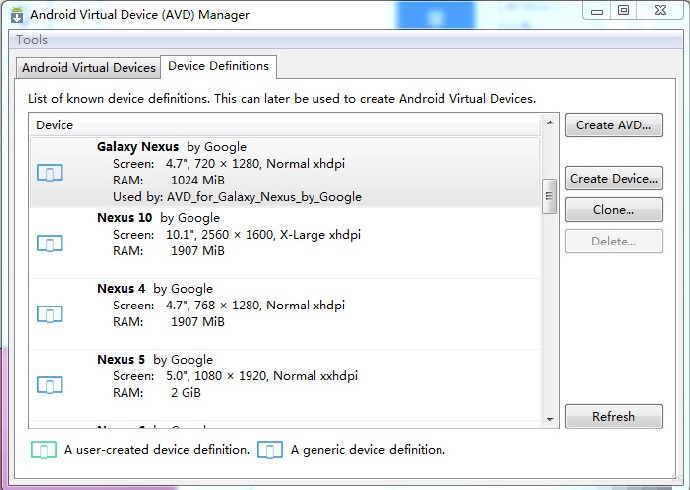690x490 pixels.
Task: Select the Nexus 10 by Google entry
Action: coord(285,243)
